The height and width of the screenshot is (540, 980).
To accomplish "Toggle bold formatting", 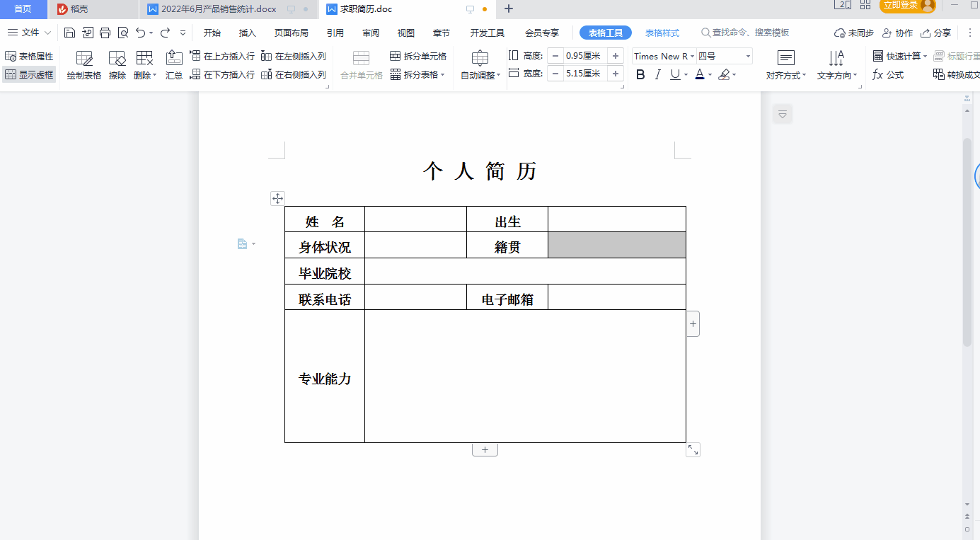I will pyautogui.click(x=640, y=74).
